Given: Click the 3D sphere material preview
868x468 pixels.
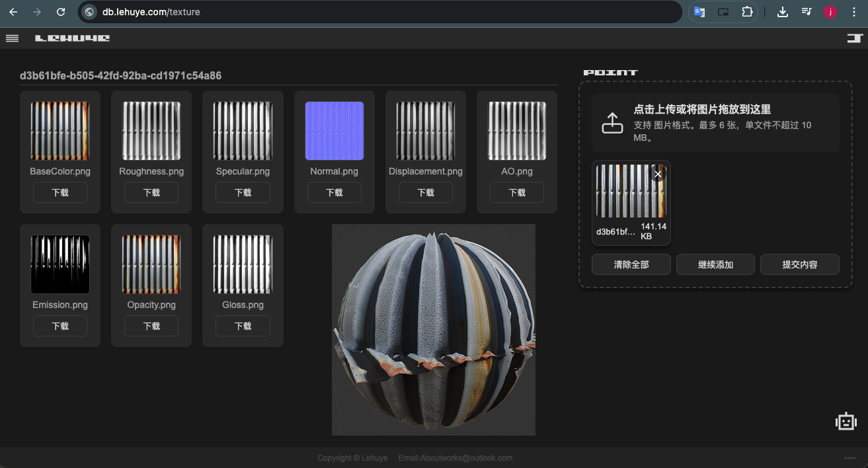Looking at the screenshot, I should (x=434, y=329).
